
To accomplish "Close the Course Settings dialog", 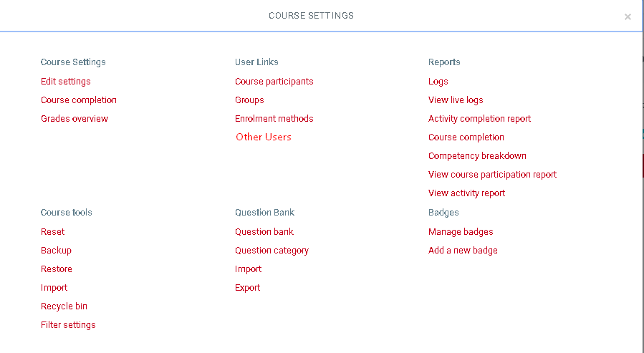I will pyautogui.click(x=628, y=17).
